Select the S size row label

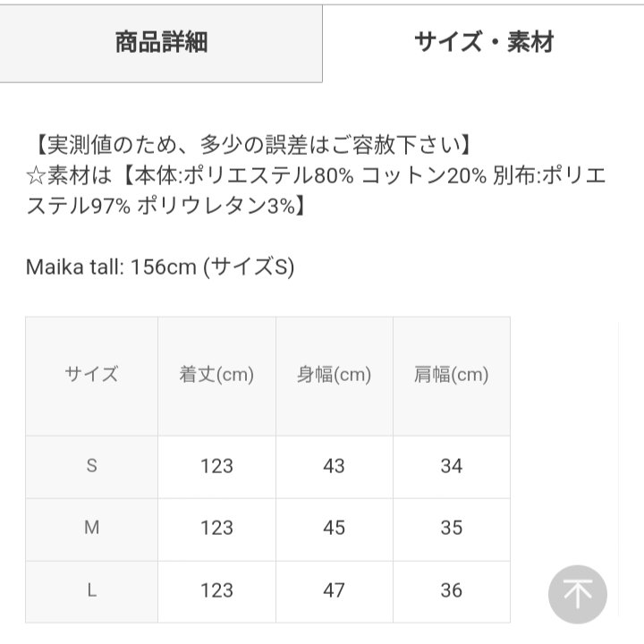91,466
